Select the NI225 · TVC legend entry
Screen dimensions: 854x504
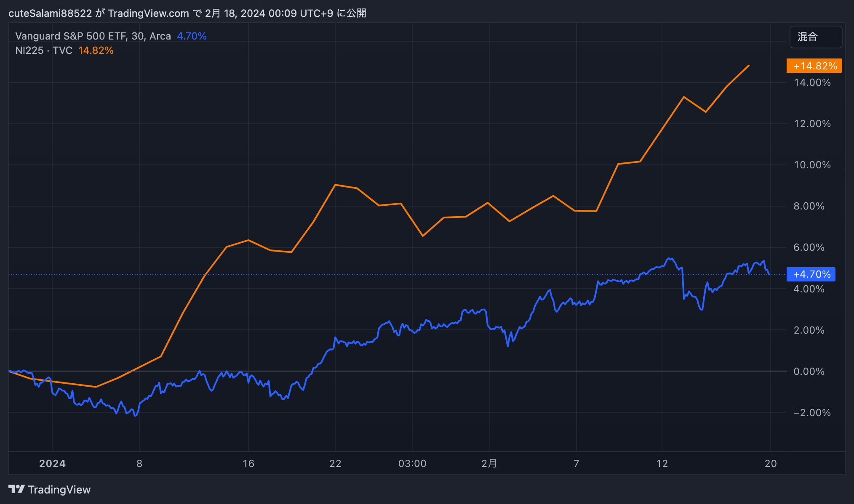[x=44, y=50]
